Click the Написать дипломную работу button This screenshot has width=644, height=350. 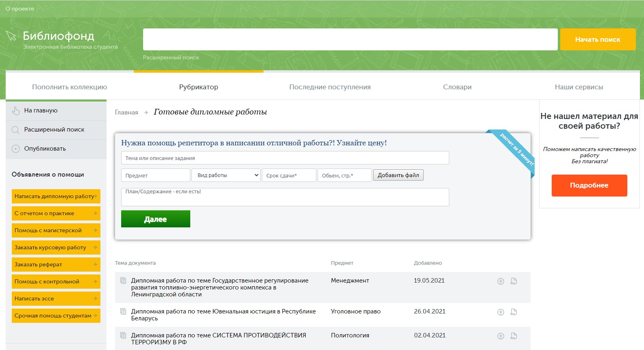tap(56, 196)
